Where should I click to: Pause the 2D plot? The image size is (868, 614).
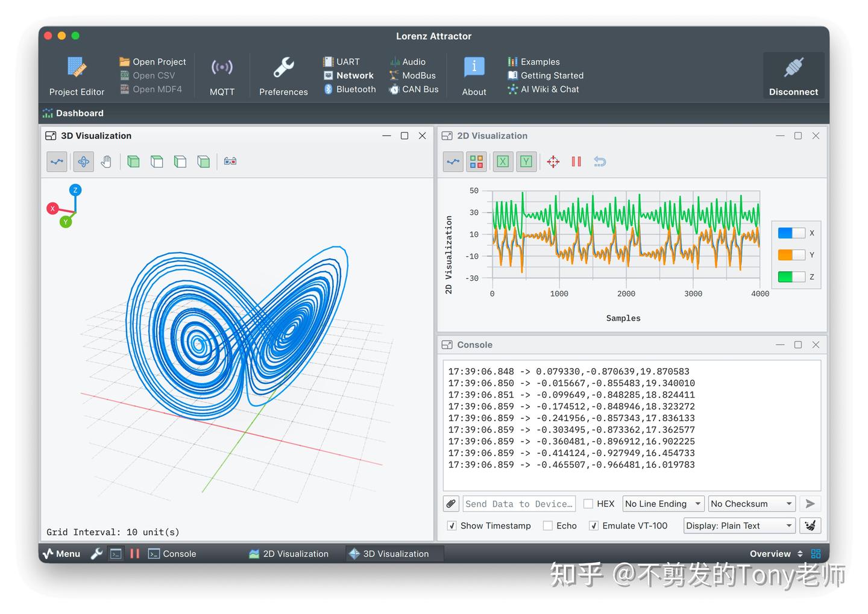click(x=576, y=161)
